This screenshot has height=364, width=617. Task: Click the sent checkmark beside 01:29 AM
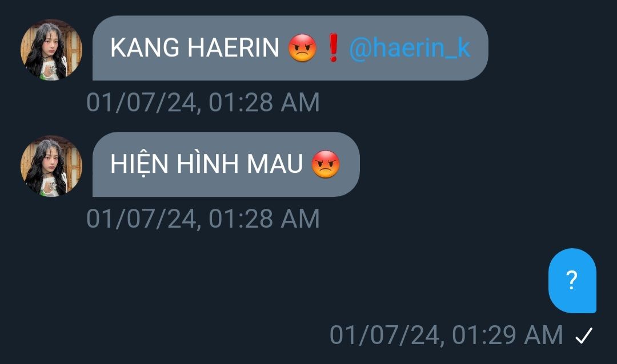point(583,335)
